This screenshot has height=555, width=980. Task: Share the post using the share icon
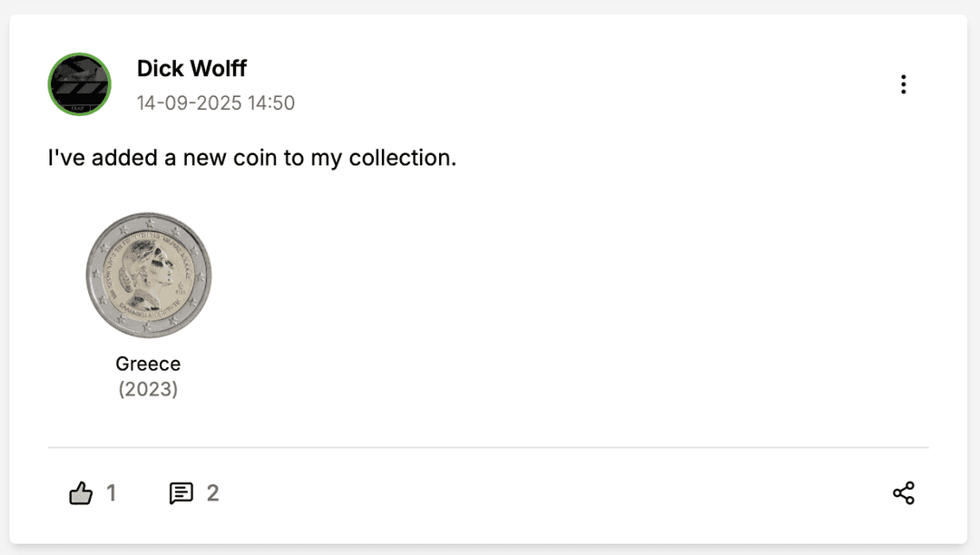[x=903, y=493]
